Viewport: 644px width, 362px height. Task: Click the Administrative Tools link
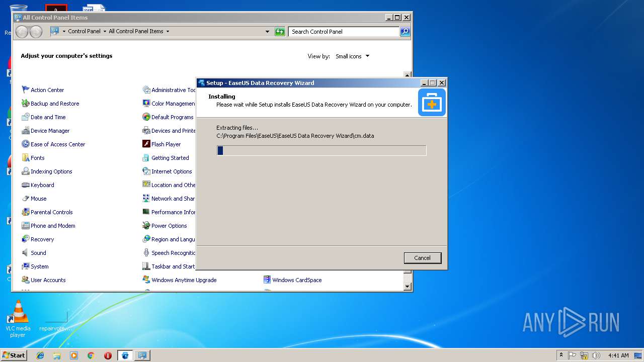173,90
